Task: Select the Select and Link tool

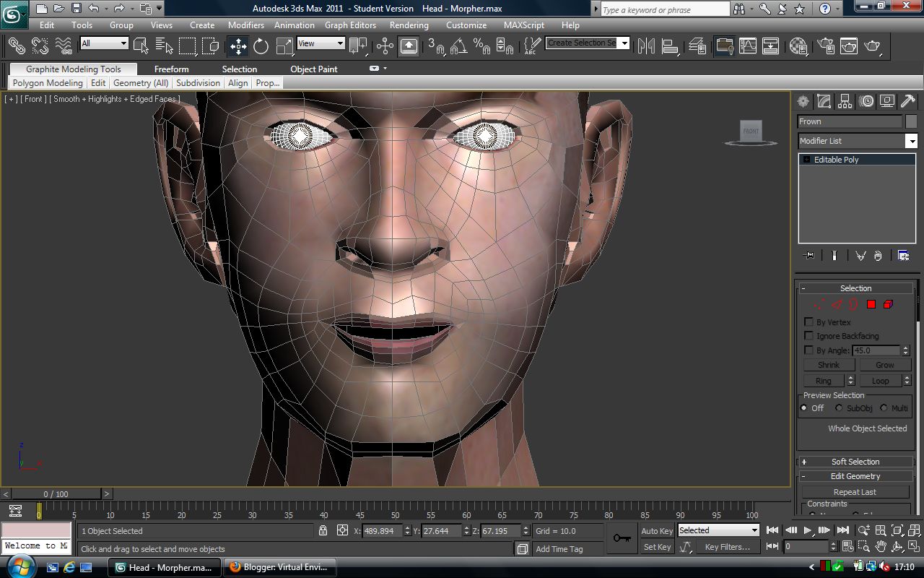Action: coord(17,46)
